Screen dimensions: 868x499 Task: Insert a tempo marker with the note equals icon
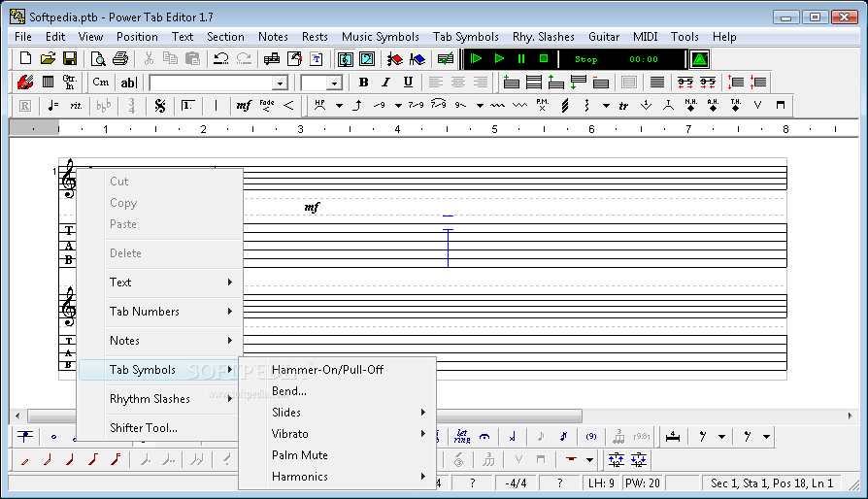pyautogui.click(x=53, y=105)
